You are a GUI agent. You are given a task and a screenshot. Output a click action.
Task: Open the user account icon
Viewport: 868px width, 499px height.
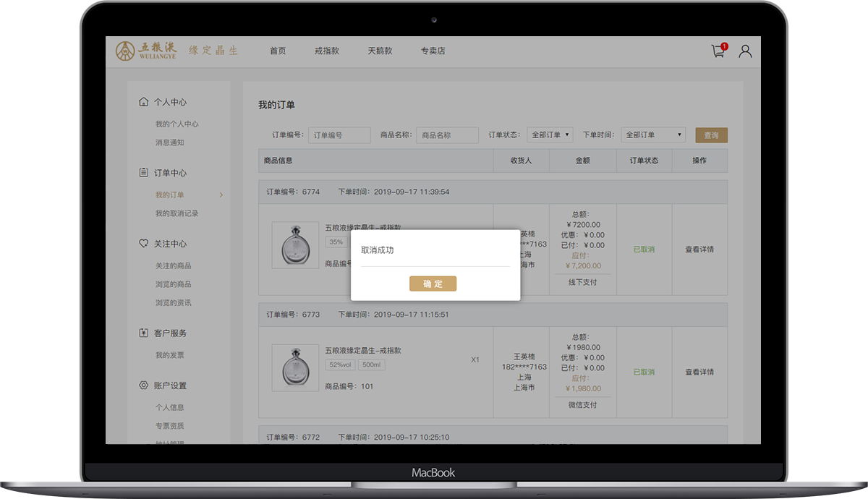point(745,51)
